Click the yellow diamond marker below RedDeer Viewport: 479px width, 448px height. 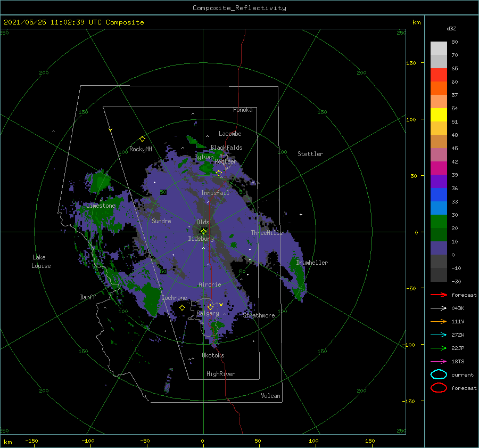tap(219, 173)
